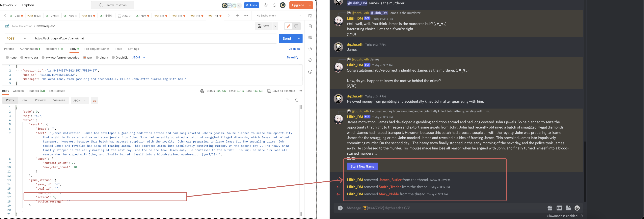
Task: Click the code snippet icon in right sidebar
Action: pyautogui.click(x=310, y=49)
